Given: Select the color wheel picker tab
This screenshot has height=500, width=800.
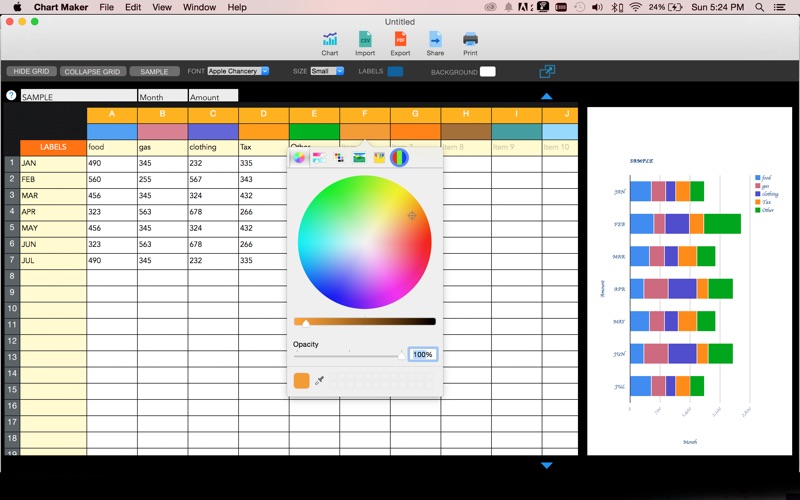Looking at the screenshot, I should click(299, 158).
